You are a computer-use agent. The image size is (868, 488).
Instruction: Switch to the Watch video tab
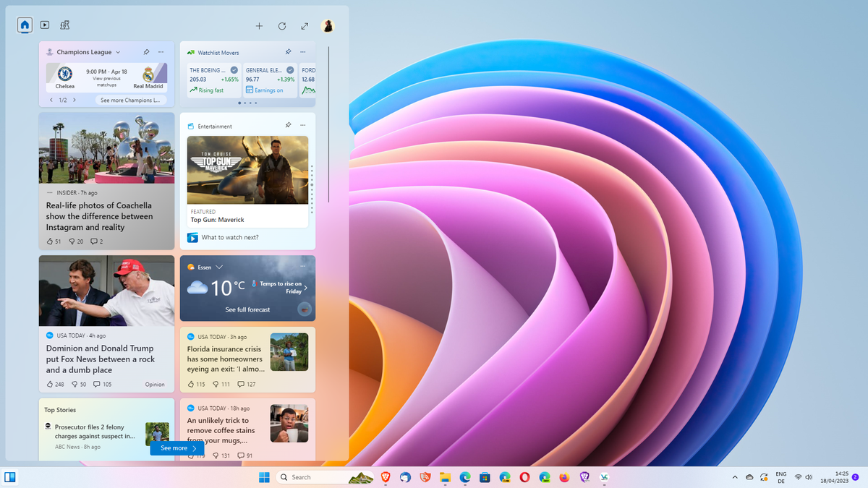coord(45,25)
